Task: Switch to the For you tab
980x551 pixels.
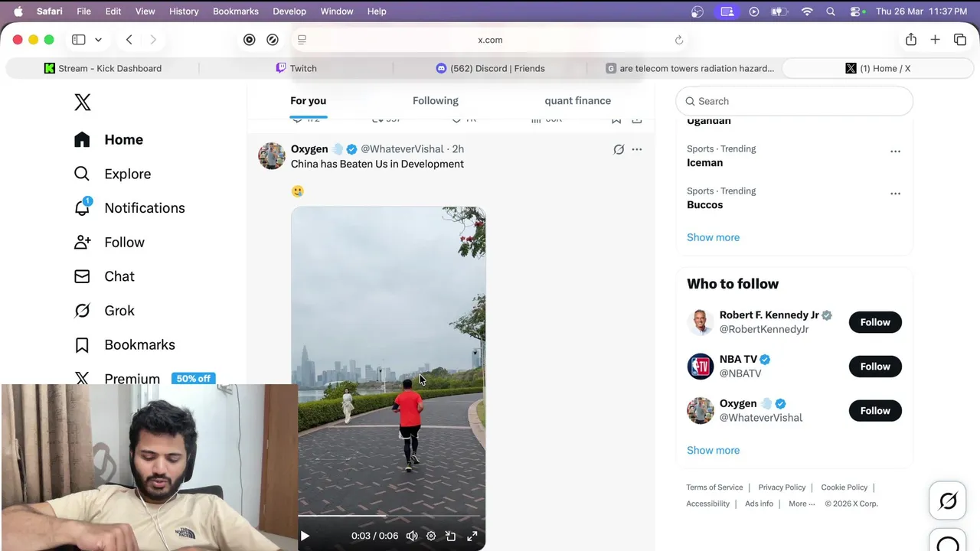Action: click(x=308, y=101)
